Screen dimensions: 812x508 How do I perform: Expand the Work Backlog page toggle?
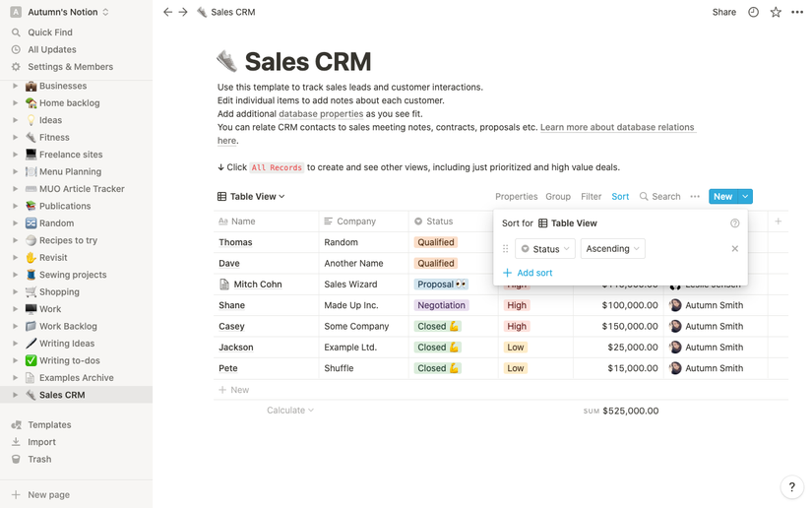pos(15,326)
